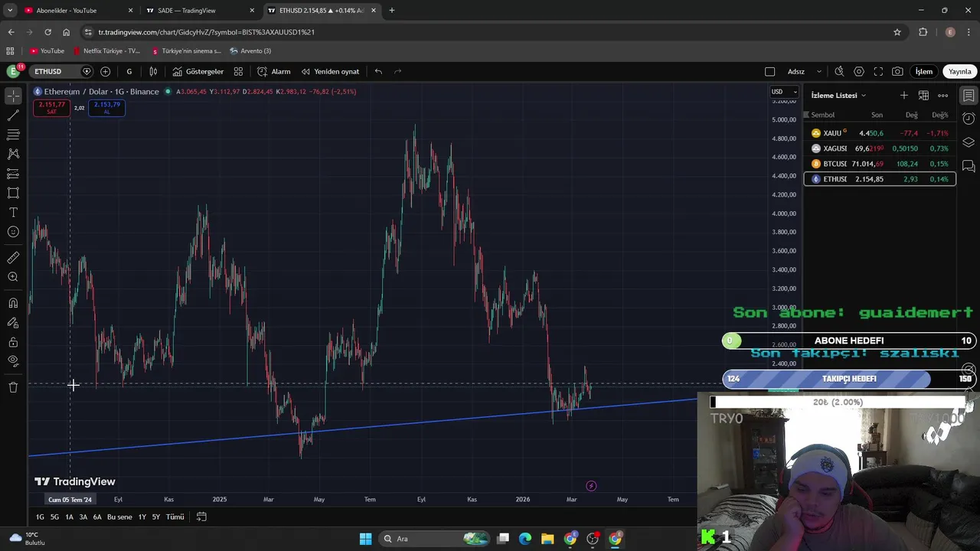Viewport: 980px width, 551px height.
Task: Create an Alarm alert
Action: pos(273,71)
